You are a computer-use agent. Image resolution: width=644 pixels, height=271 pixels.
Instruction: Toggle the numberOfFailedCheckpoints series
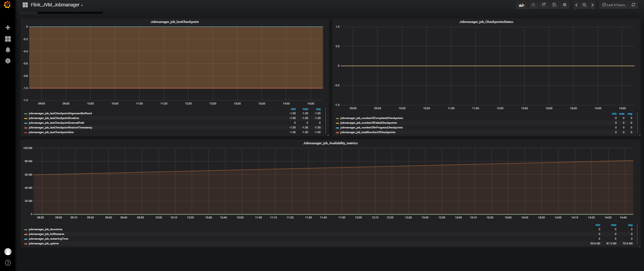[368, 123]
